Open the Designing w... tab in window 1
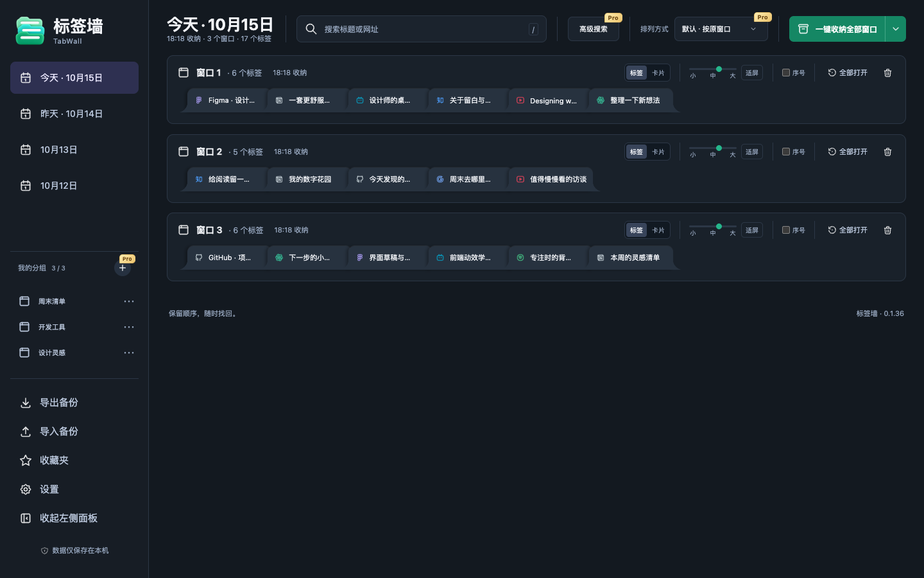This screenshot has height=578, width=924. pyautogui.click(x=549, y=100)
